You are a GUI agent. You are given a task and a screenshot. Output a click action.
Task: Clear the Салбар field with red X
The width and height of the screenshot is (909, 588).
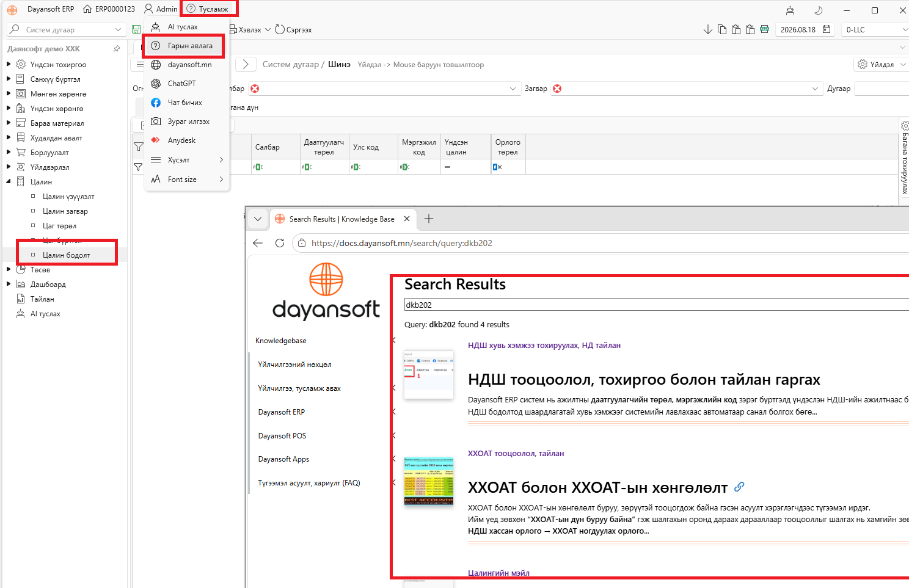255,89
